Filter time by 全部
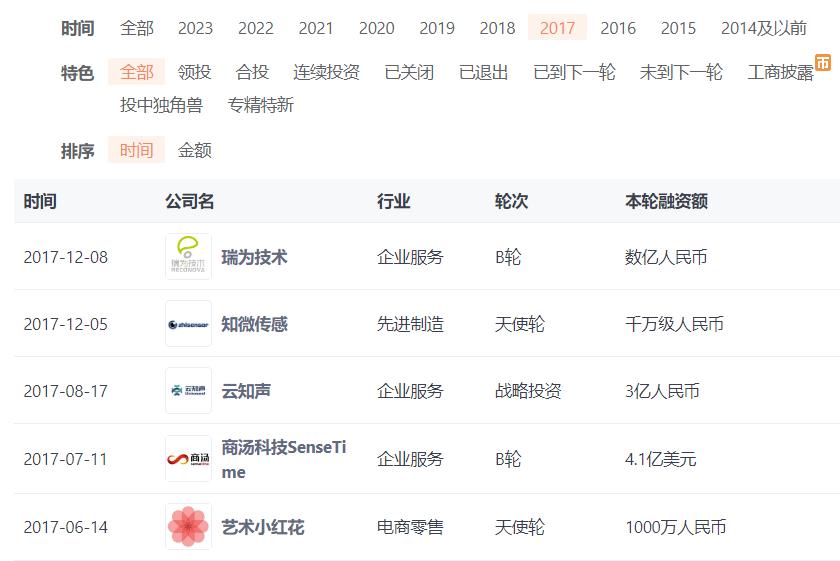Screen dimensions: 840x561 (137, 28)
